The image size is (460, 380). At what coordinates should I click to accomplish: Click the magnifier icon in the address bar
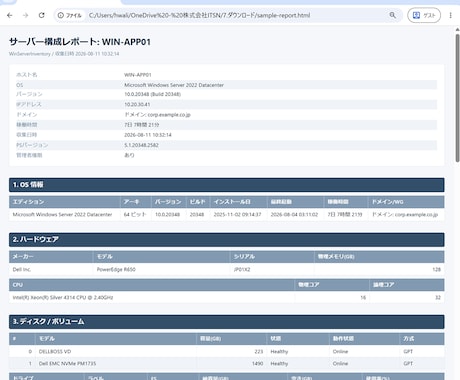pos(393,15)
